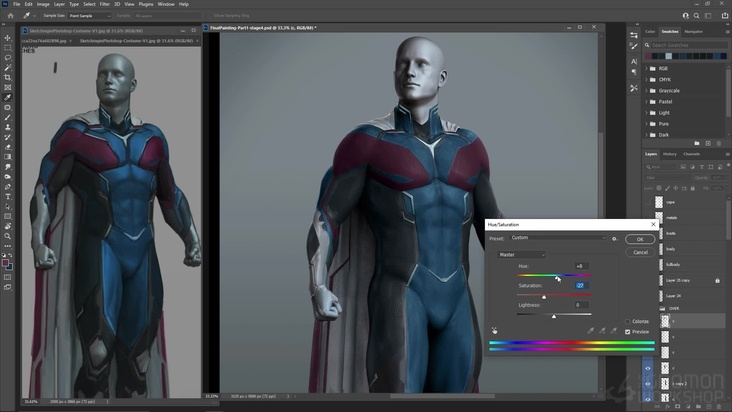Viewport: 732px width, 412px height.
Task: Switch to the Color tab
Action: 650,32
